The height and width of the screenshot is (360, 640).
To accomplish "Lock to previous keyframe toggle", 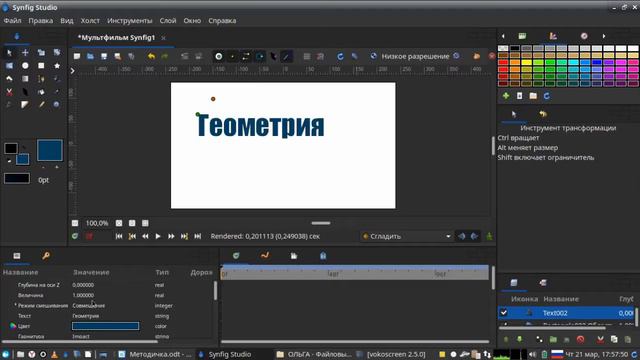I will (x=462, y=236).
